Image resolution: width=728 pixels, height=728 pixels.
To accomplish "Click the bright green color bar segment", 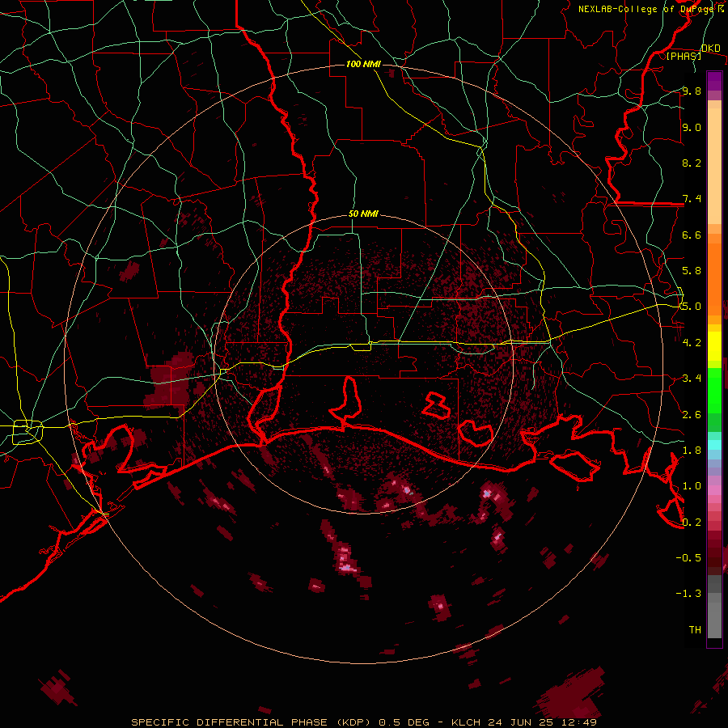I will tap(714, 390).
